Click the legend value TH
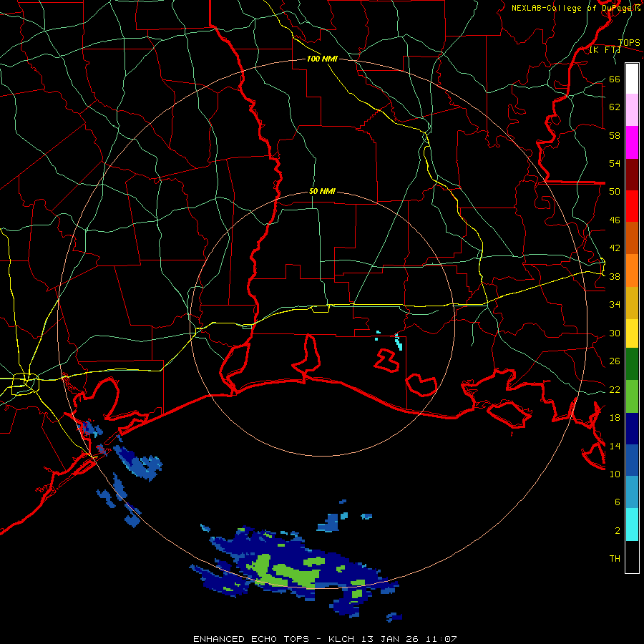Screen dimensions: 644x644 tap(615, 558)
